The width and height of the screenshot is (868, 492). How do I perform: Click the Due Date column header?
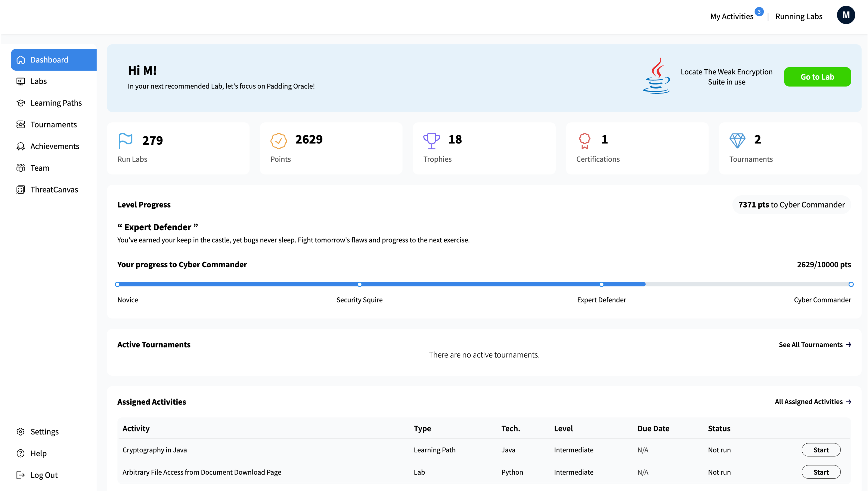click(x=653, y=428)
